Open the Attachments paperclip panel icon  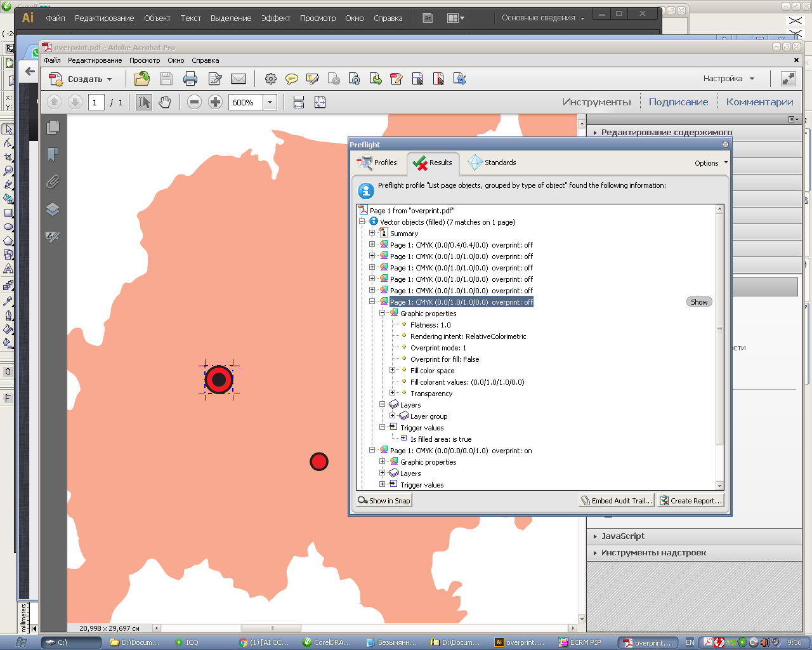coord(53,182)
